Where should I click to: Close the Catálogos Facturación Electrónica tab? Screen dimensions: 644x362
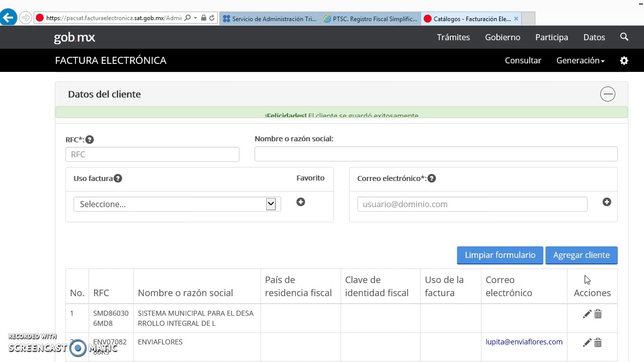[x=516, y=19]
